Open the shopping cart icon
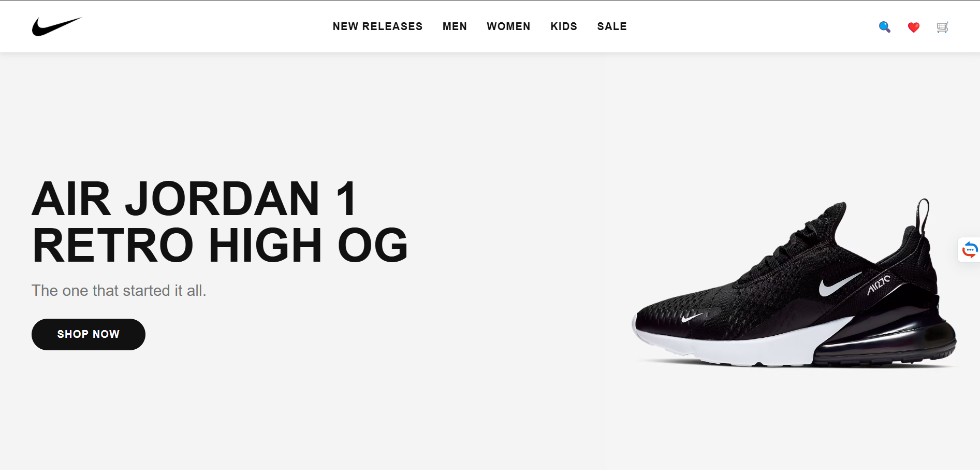The width and height of the screenshot is (980, 470). pos(942,27)
